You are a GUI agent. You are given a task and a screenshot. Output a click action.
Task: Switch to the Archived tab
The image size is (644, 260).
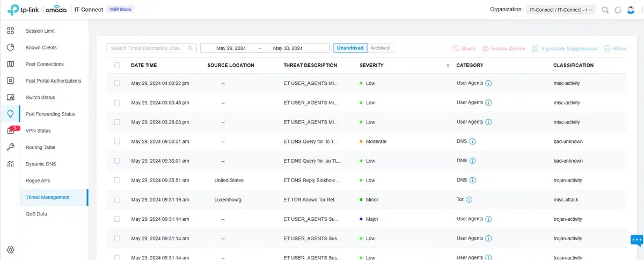pyautogui.click(x=380, y=48)
